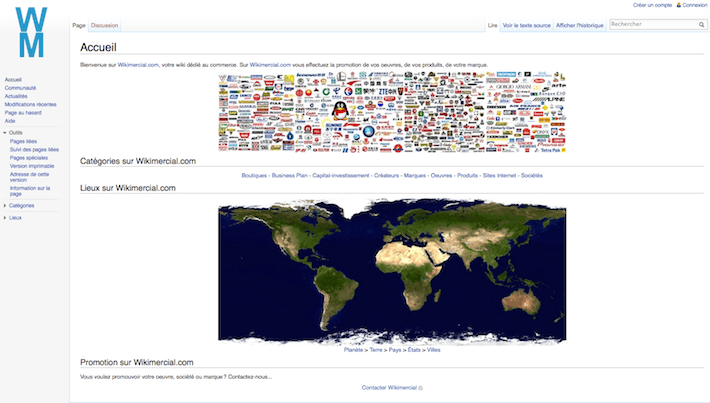The image size is (710, 403).
Task: Open Actualités sidebar link
Action: [16, 96]
